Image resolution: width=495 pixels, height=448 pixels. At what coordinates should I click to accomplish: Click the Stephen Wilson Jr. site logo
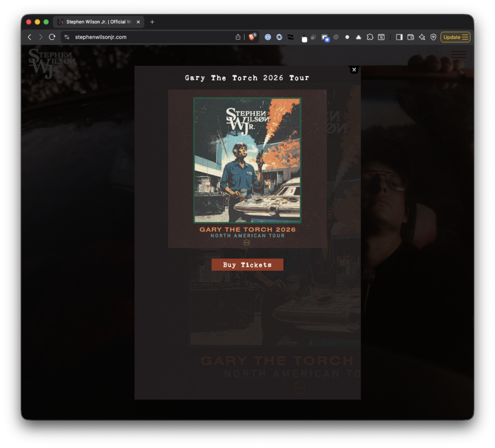[52, 63]
